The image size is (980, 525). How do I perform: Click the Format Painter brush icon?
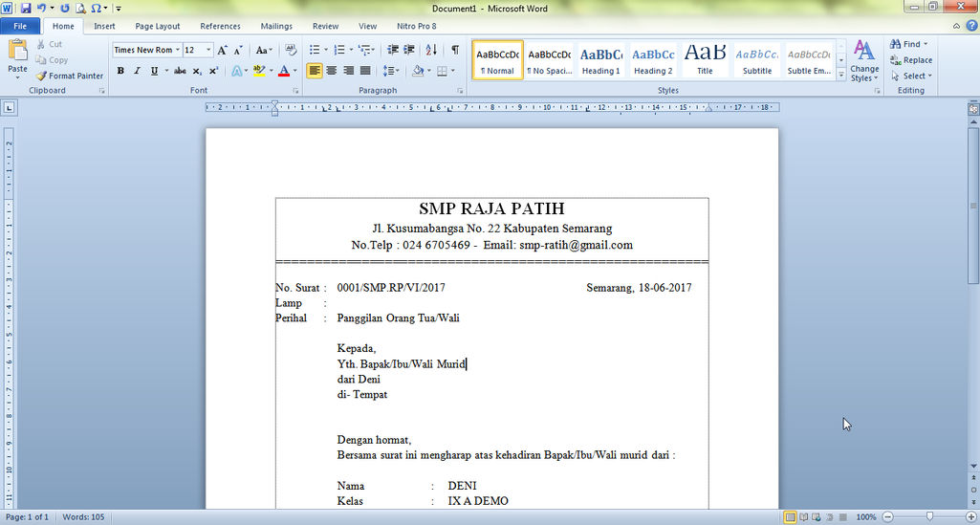[42, 76]
